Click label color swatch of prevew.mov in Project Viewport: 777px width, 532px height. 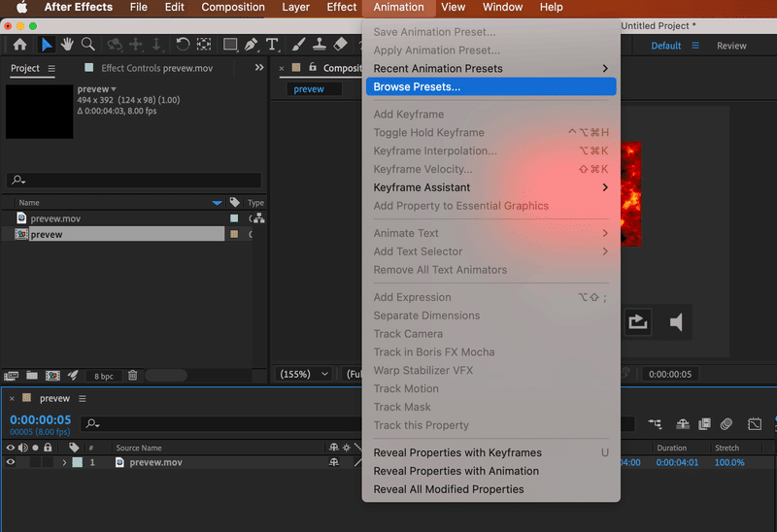234,218
